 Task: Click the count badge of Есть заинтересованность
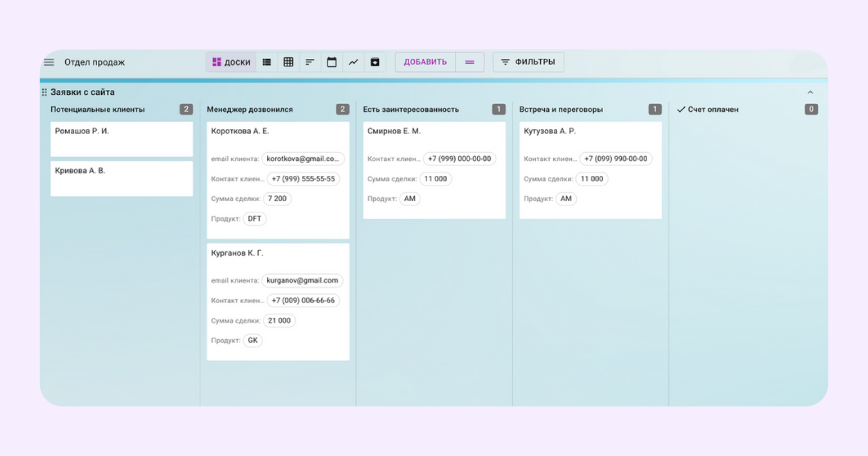click(x=499, y=110)
